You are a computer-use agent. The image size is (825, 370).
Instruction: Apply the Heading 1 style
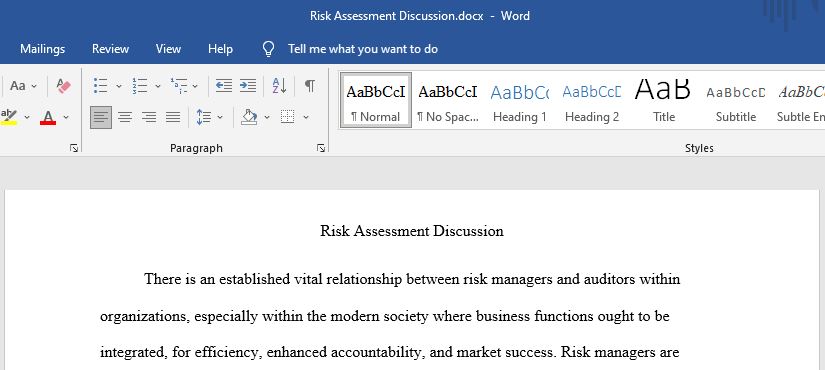click(x=519, y=101)
